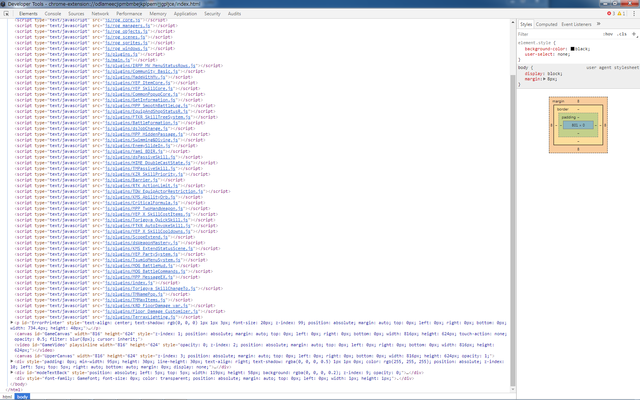Image resolution: width=640 pixels, height=400 pixels.
Task: Open the js/rpg_sprites.js script link
Action: 126,42
